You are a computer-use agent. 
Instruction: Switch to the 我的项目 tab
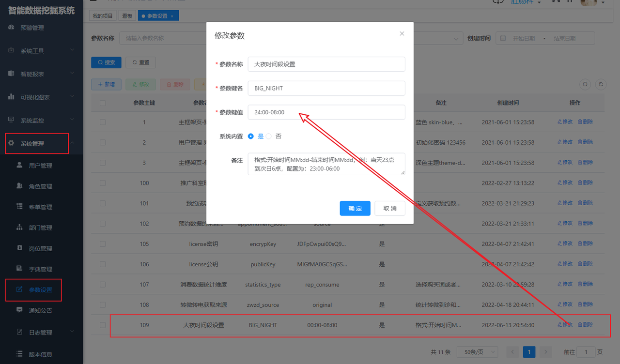[x=103, y=16]
